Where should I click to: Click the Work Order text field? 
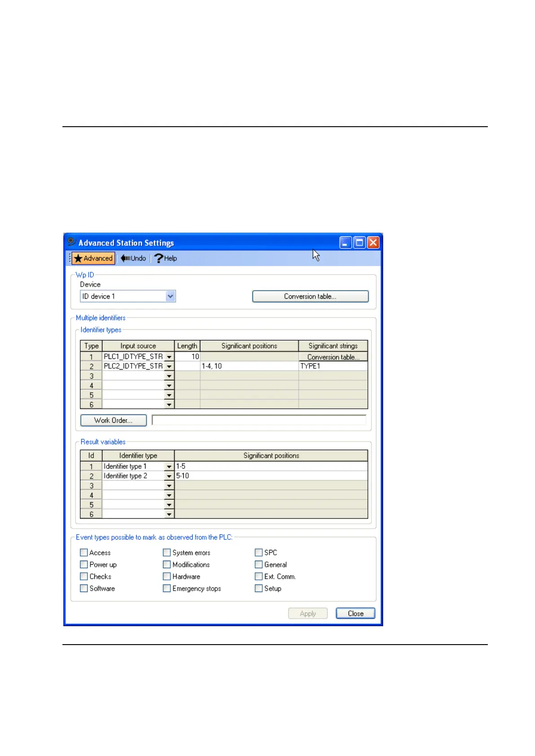pos(259,420)
